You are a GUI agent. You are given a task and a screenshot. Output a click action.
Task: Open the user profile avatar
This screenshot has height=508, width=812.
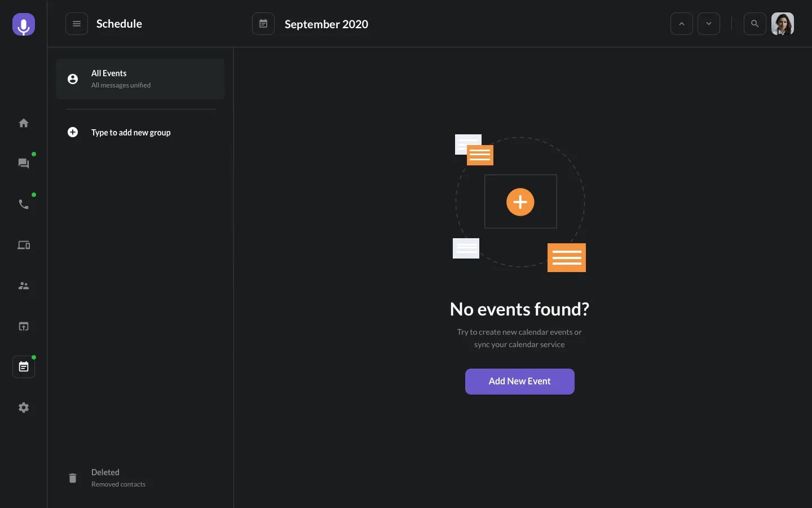tap(783, 24)
